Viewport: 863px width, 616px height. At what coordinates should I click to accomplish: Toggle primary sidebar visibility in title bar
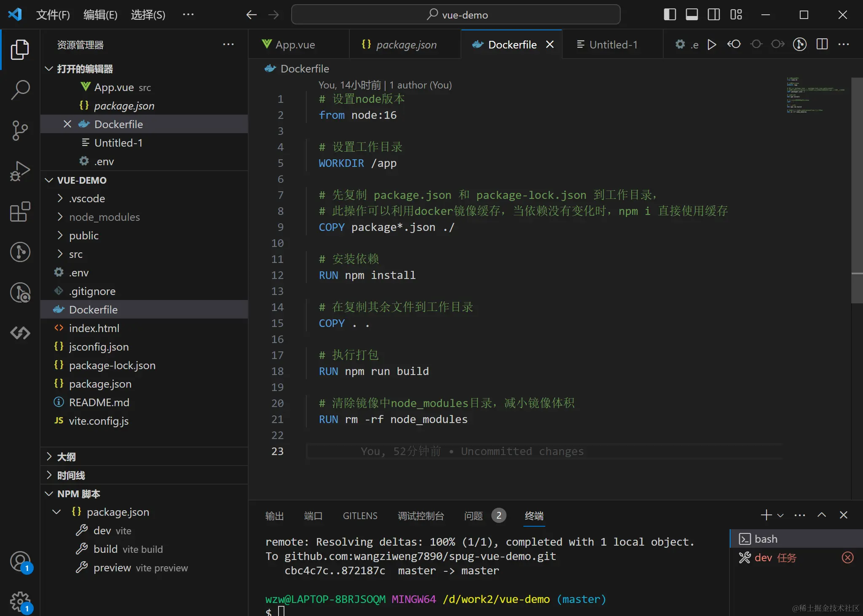pyautogui.click(x=670, y=15)
